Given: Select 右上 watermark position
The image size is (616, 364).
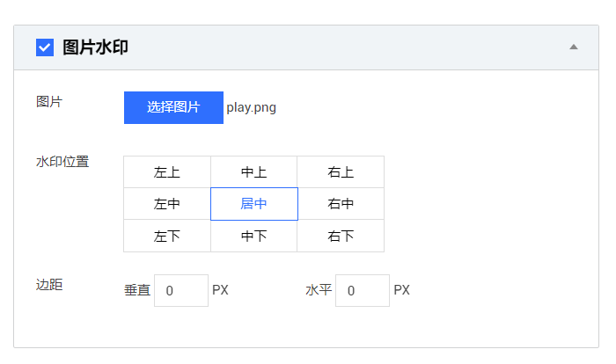Looking at the screenshot, I should click(341, 172).
